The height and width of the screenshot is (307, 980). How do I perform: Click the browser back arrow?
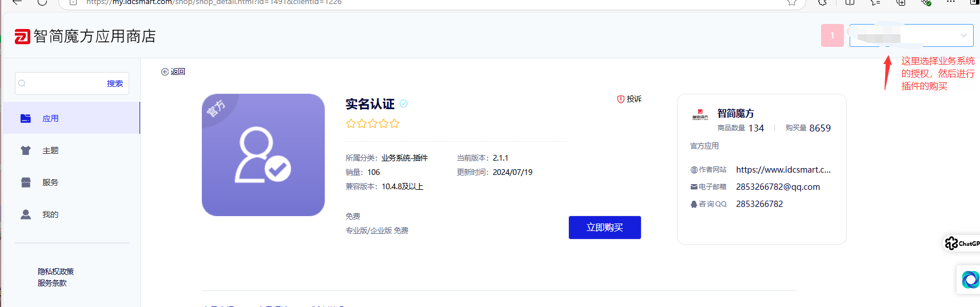point(17,2)
